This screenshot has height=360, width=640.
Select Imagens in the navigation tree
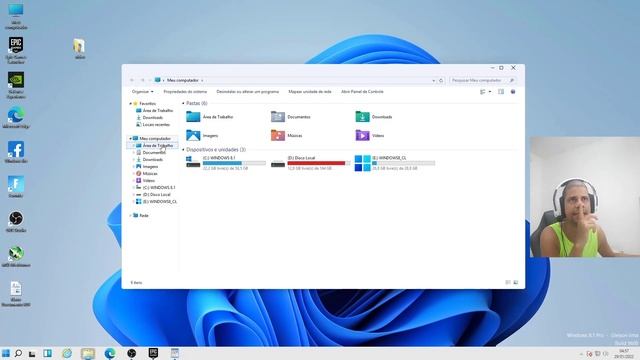(147, 167)
